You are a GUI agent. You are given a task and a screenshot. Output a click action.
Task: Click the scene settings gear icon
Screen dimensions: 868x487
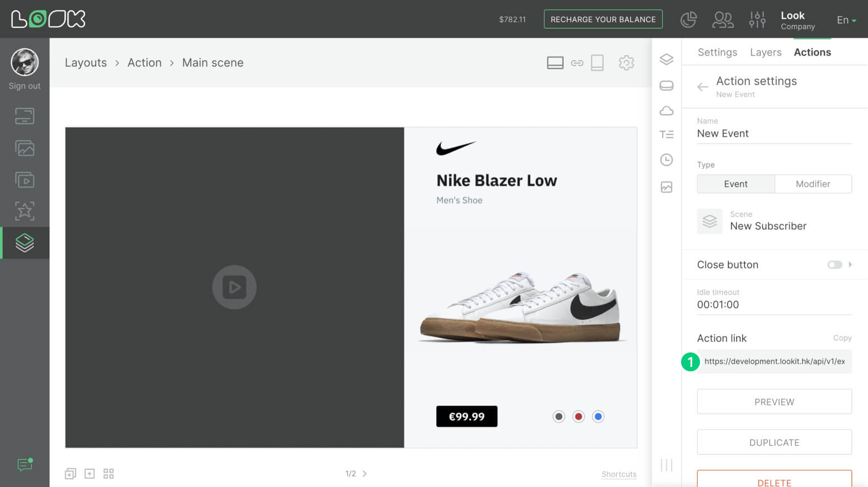(x=626, y=63)
